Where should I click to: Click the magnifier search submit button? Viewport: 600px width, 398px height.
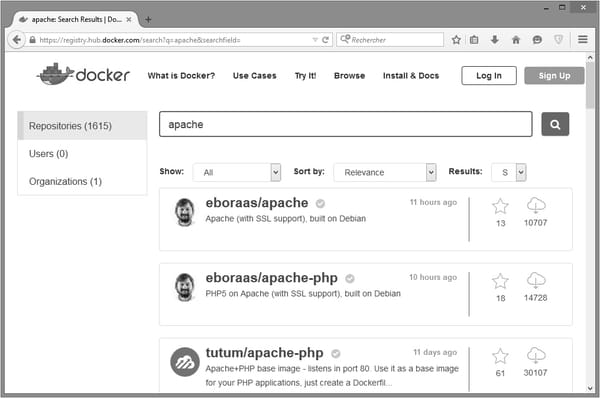[x=555, y=124]
